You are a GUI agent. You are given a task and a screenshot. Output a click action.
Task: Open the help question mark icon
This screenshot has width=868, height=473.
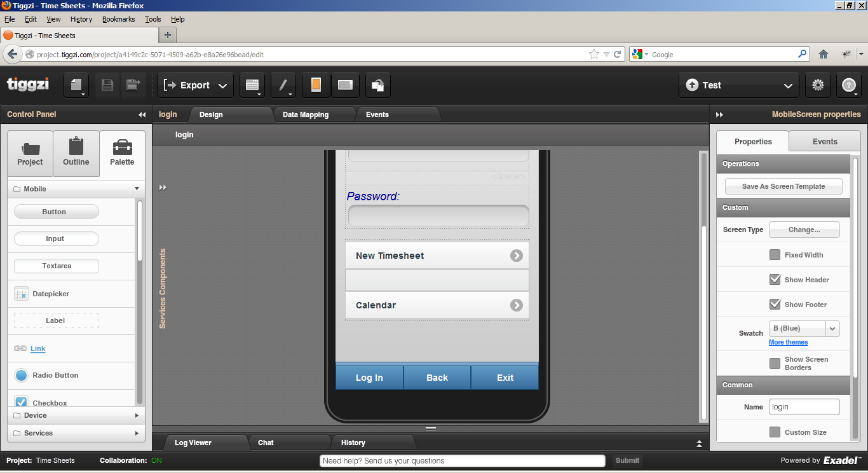848,85
